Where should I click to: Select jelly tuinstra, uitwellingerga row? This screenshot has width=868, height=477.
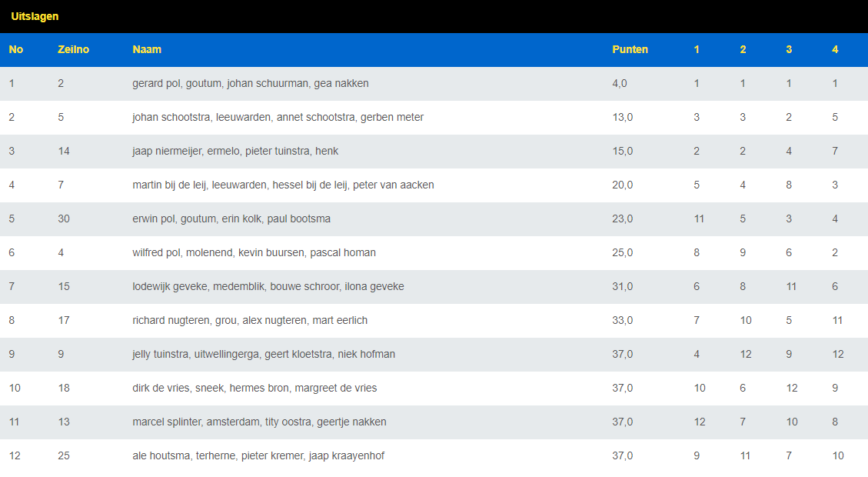click(x=264, y=354)
